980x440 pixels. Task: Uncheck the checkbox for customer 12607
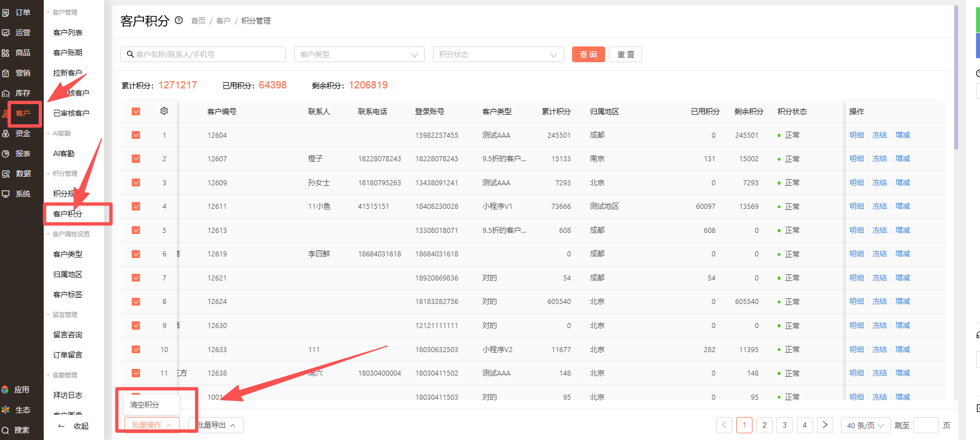pyautogui.click(x=136, y=158)
